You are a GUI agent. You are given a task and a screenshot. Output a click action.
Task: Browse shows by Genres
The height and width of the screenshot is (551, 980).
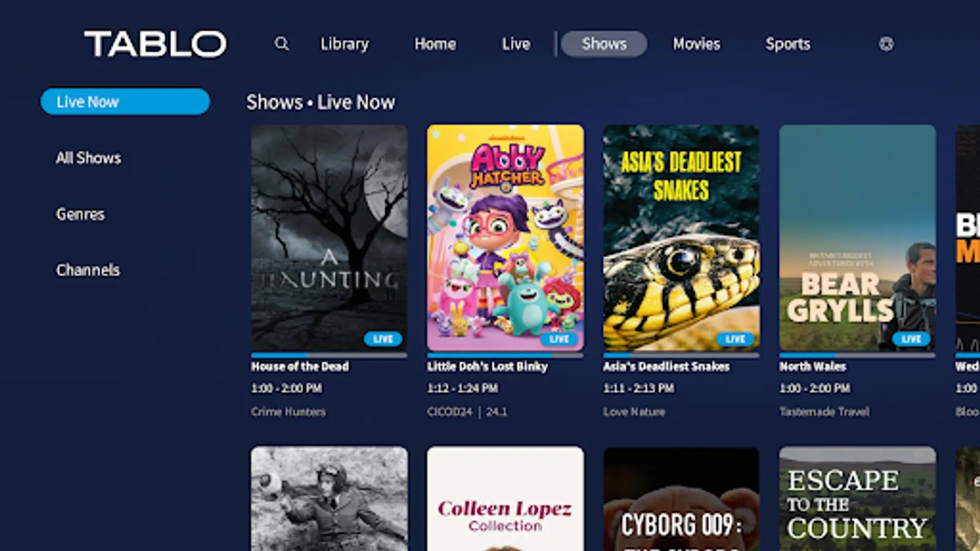80,214
